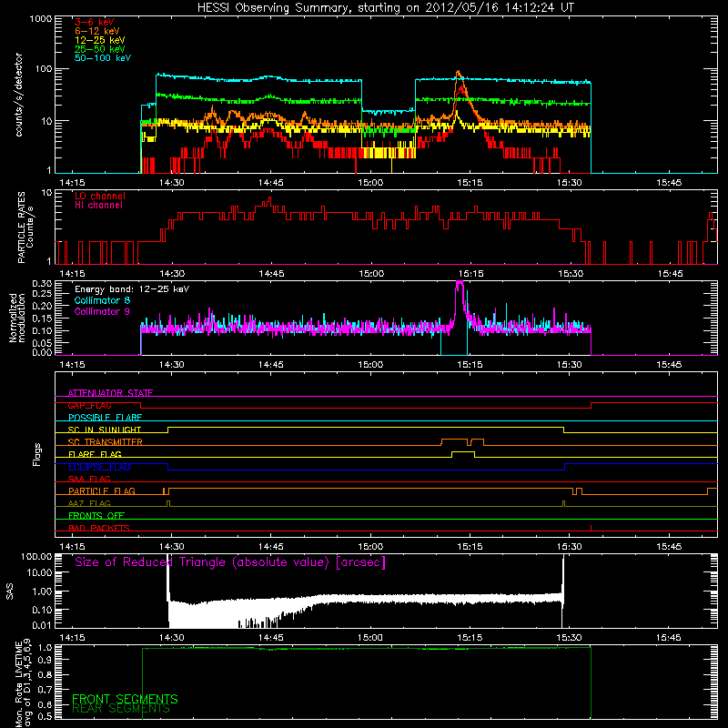Click the AA7_FLAG label

(89, 503)
